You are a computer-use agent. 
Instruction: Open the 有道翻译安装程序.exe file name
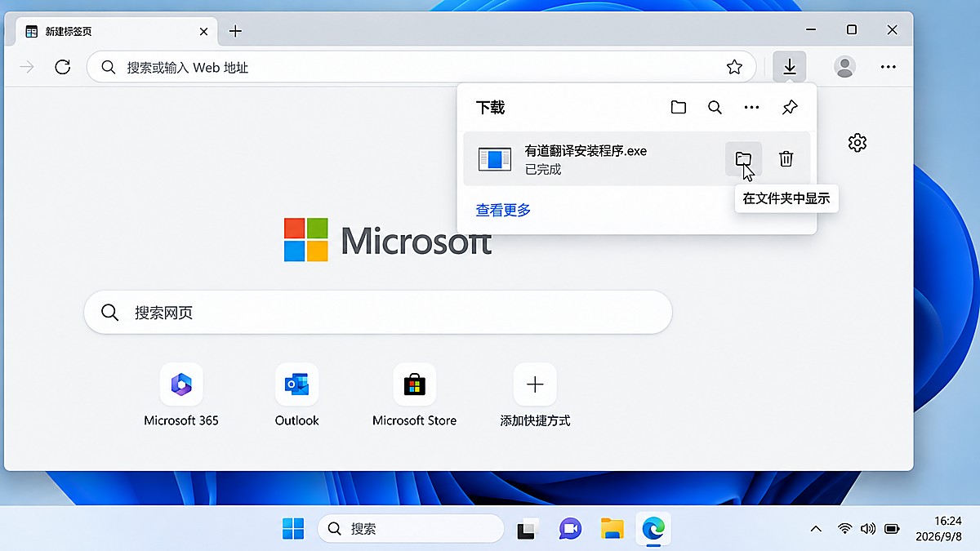[586, 150]
